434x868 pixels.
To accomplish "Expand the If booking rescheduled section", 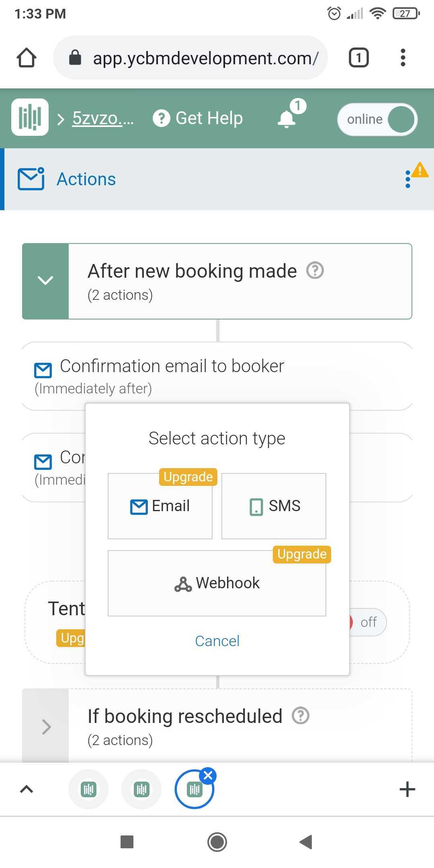I will (46, 727).
